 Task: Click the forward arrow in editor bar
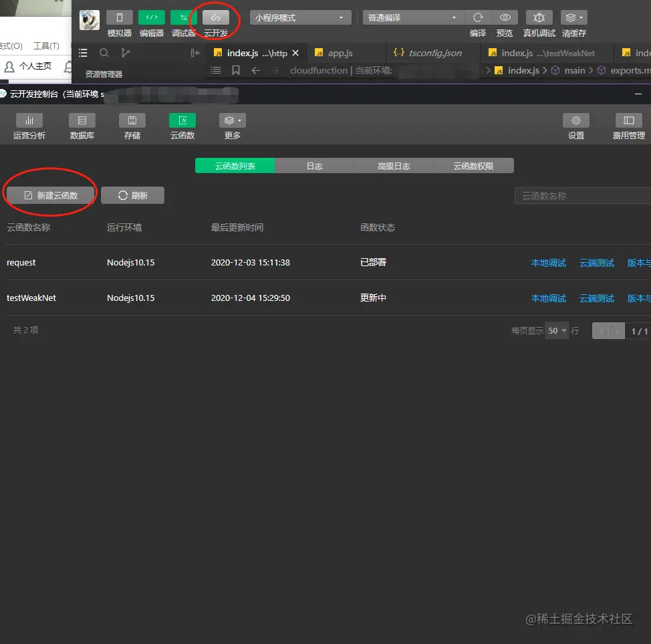coord(275,70)
